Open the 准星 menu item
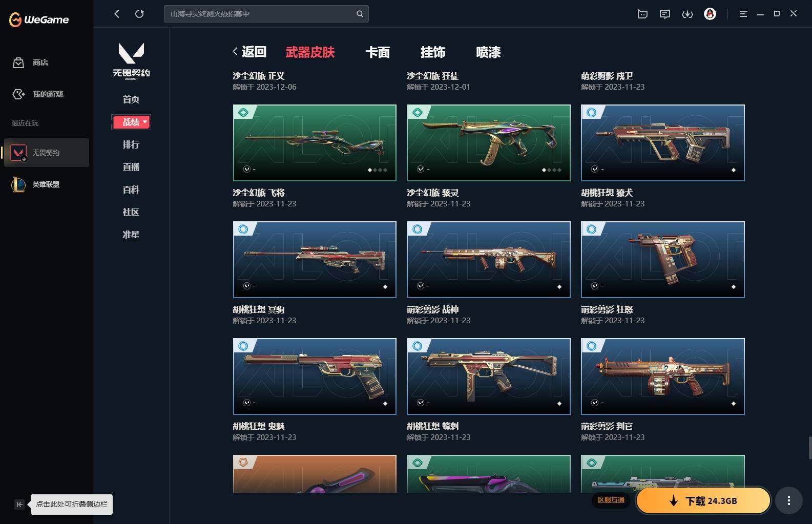Screen dimensions: 812x524 (131, 235)
